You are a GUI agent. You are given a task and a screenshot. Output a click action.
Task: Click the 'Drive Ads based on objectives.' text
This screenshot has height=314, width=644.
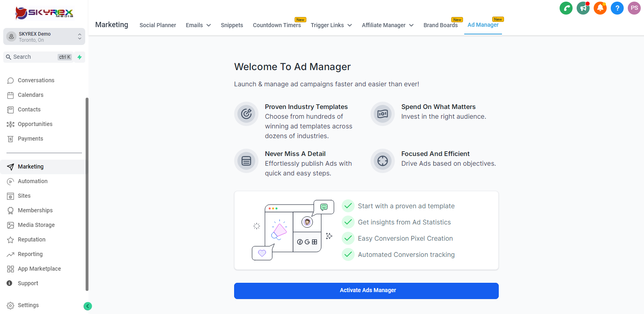pos(448,164)
